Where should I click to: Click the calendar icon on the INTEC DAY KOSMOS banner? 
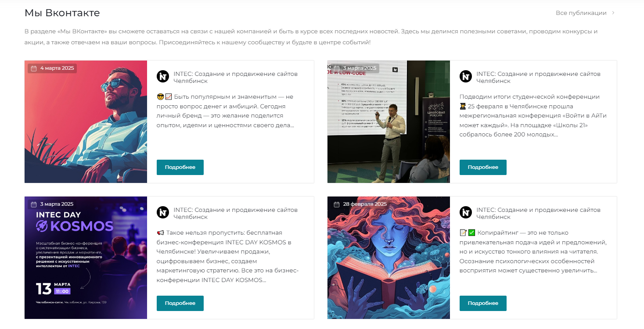[34, 204]
